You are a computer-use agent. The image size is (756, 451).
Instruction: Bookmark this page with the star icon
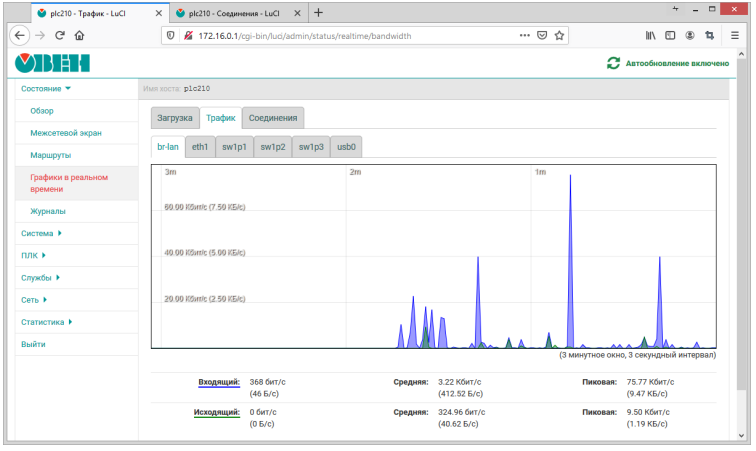(x=560, y=35)
